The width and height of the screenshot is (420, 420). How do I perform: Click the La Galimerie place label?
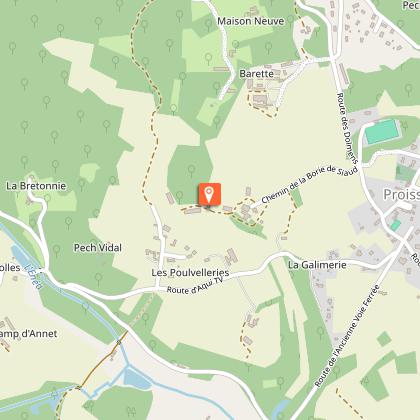(x=317, y=265)
